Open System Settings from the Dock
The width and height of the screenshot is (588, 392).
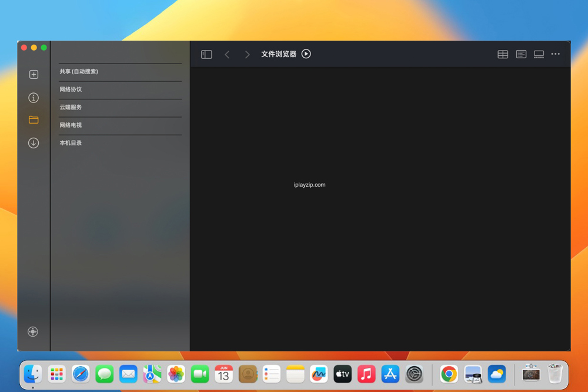pyautogui.click(x=415, y=374)
